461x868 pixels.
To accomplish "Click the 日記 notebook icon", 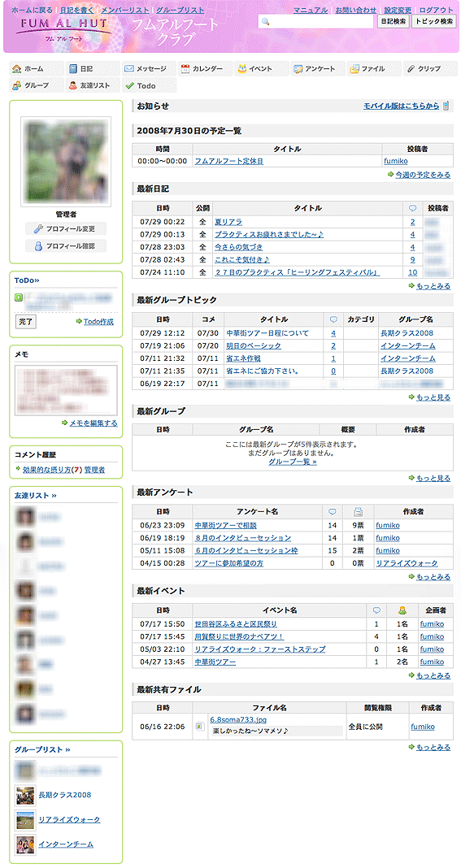I will tap(72, 68).
